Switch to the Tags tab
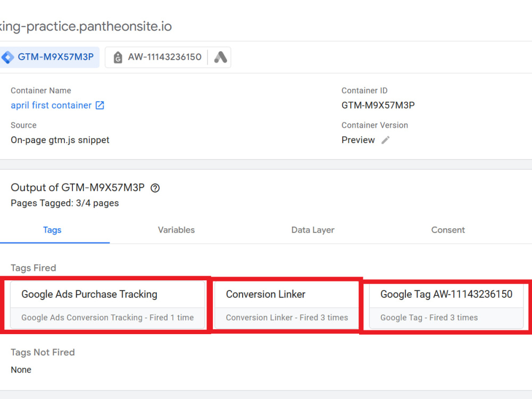 [52, 230]
